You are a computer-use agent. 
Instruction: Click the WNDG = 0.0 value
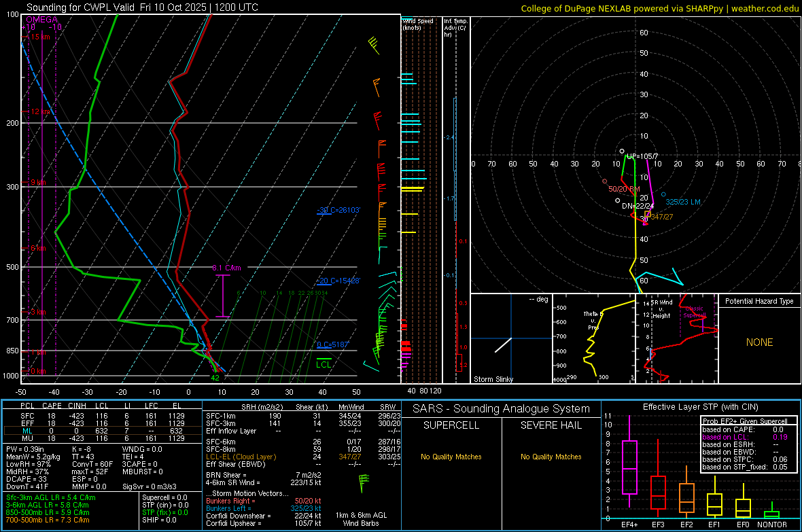142,449
